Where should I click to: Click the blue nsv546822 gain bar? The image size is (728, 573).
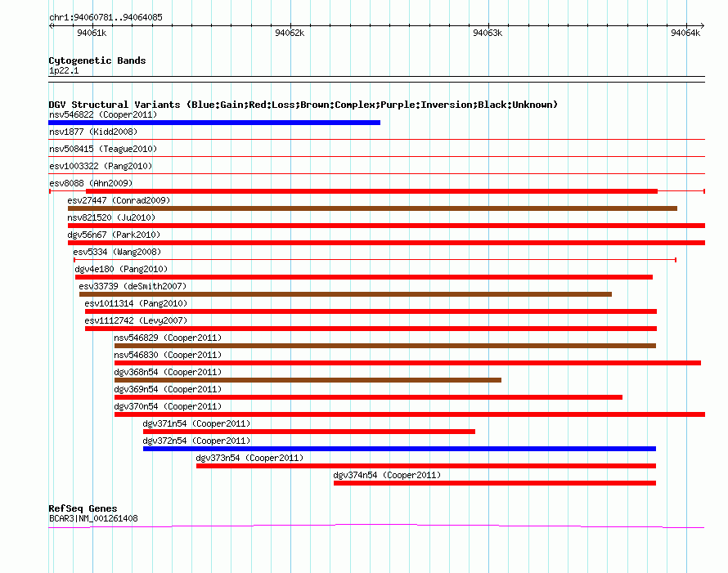(x=214, y=123)
